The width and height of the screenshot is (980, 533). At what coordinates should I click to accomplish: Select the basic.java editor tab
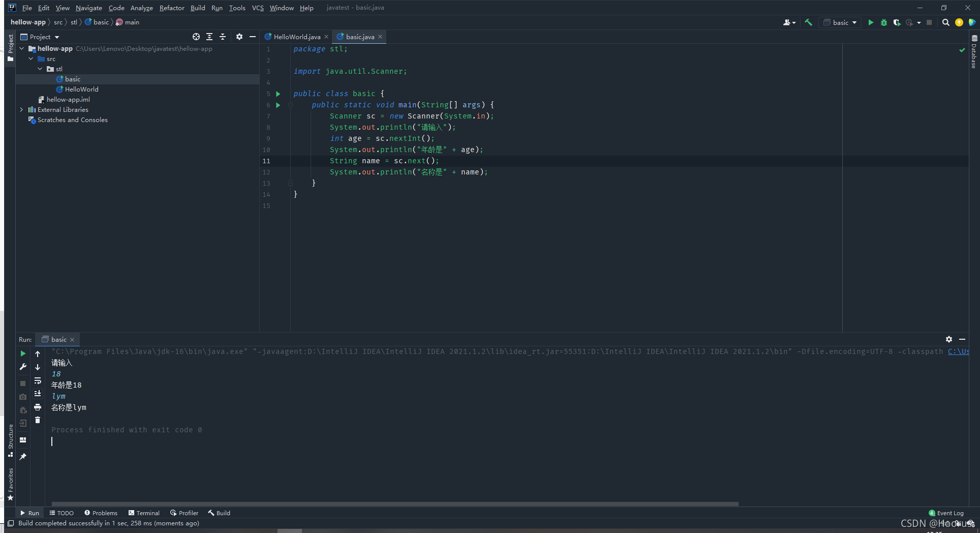tap(360, 37)
